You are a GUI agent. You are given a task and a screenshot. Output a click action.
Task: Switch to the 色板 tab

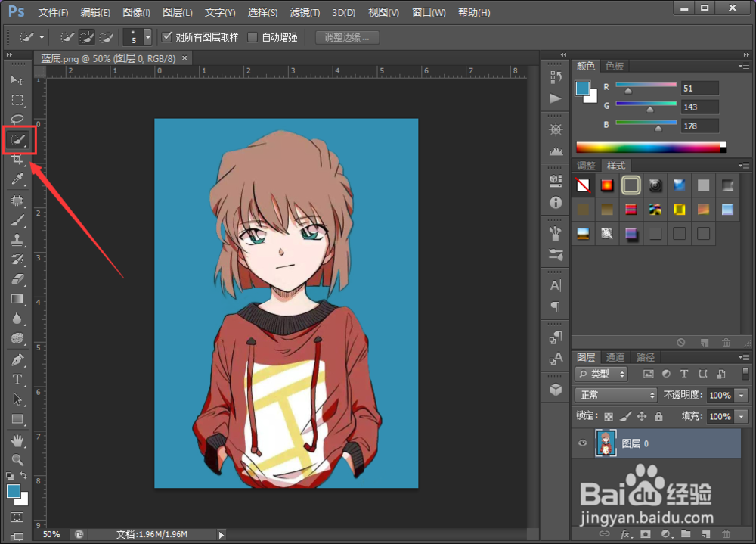(x=615, y=66)
